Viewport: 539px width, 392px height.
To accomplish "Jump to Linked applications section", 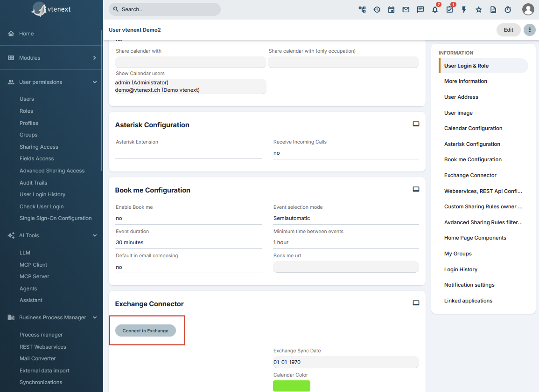I will 468,301.
